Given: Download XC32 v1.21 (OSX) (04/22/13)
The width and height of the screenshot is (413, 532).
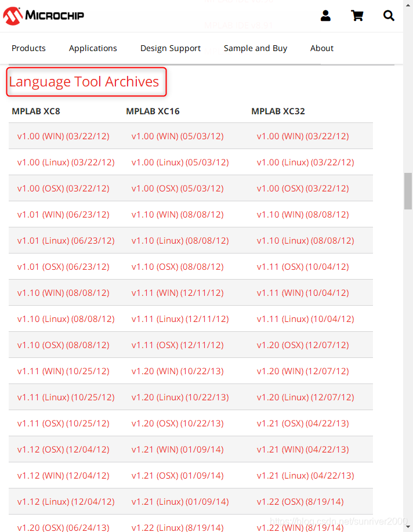Looking at the screenshot, I should pyautogui.click(x=303, y=424).
